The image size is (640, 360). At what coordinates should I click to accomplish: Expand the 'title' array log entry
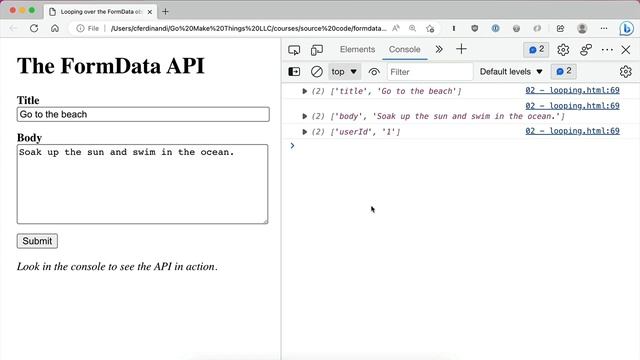(304, 91)
